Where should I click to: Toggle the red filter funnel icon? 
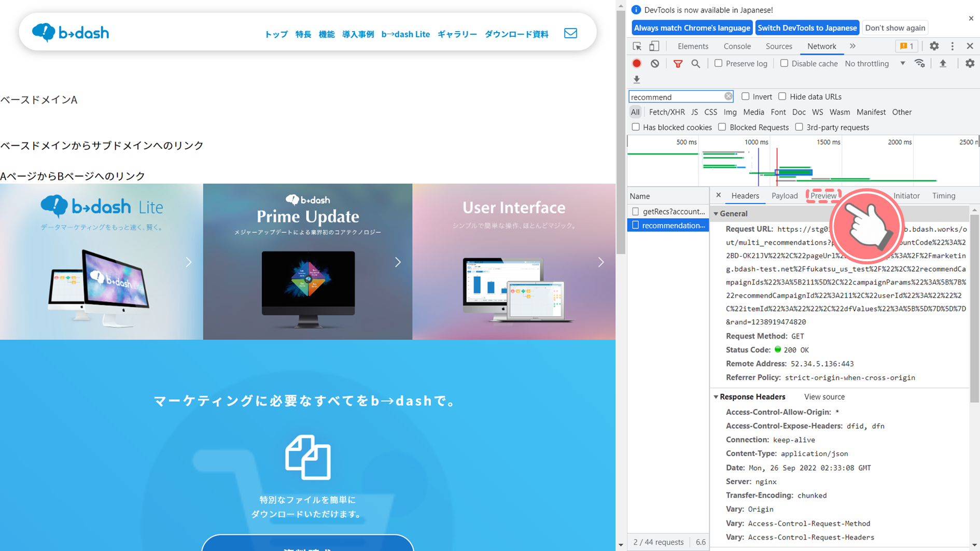click(678, 64)
